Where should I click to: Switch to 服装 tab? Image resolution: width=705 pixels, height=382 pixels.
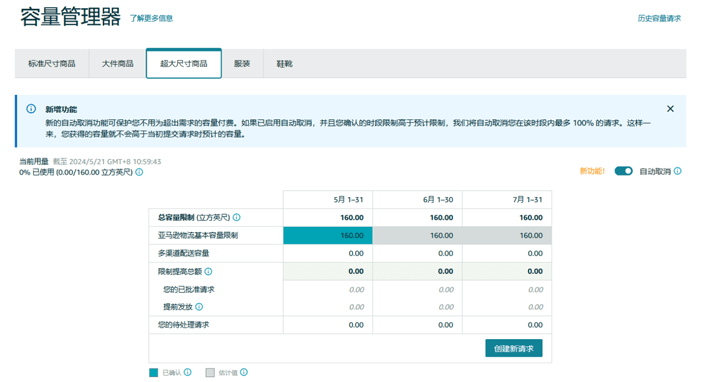click(242, 64)
